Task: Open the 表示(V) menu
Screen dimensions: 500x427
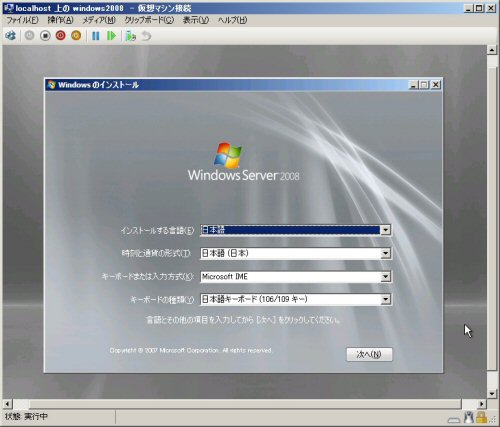Action: tap(196, 20)
